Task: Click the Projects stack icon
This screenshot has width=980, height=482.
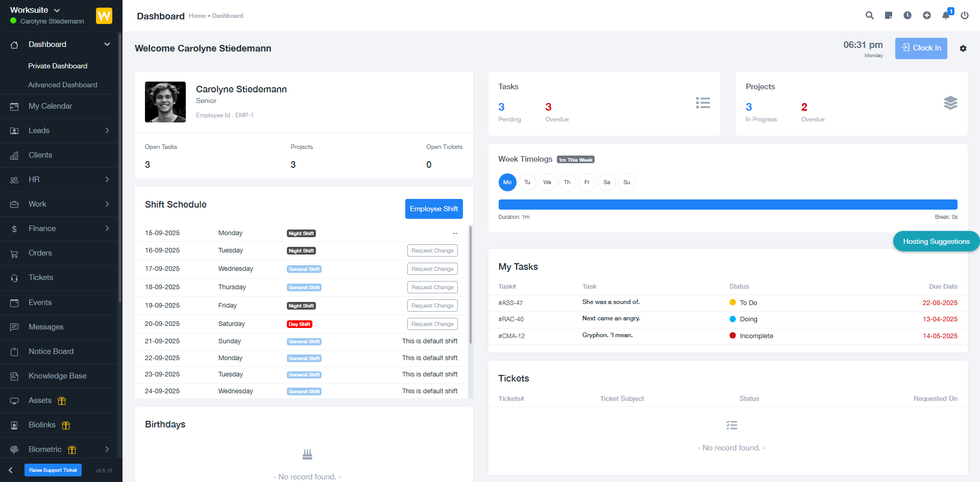Action: 950,103
